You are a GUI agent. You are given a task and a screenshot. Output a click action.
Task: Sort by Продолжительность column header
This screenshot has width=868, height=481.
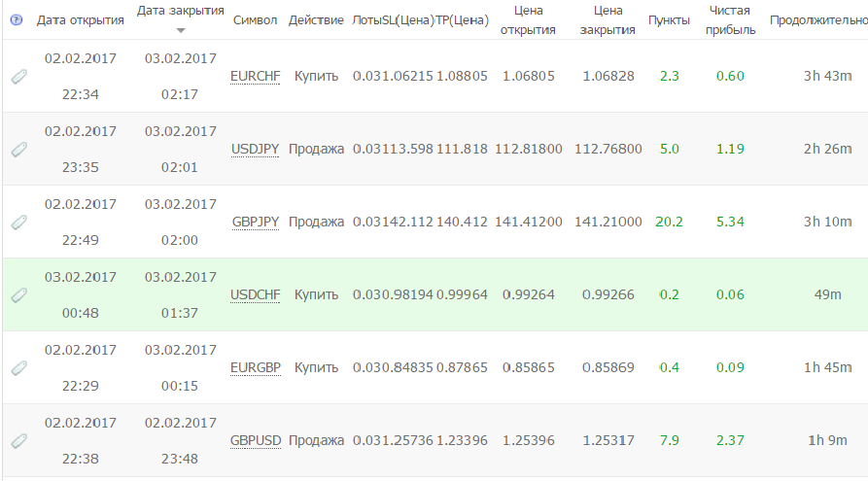(x=818, y=20)
